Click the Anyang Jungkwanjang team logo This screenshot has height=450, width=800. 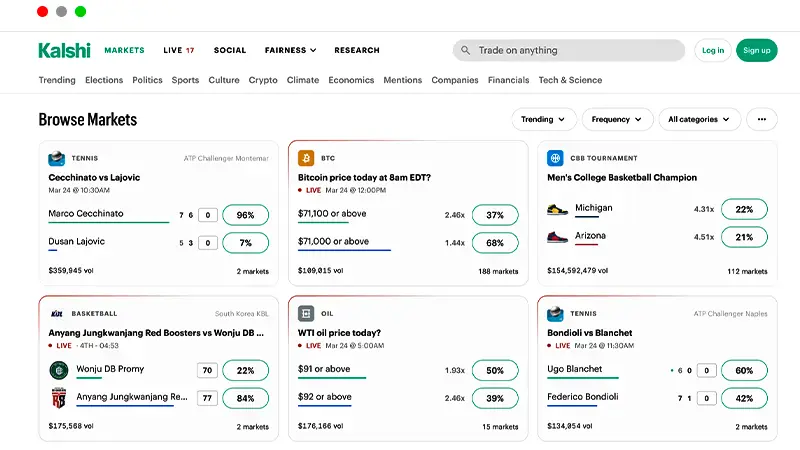(x=59, y=398)
